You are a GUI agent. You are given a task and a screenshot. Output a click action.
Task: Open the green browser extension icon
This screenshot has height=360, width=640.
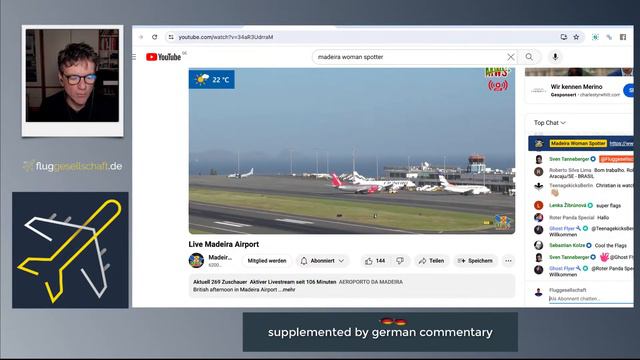(596, 37)
